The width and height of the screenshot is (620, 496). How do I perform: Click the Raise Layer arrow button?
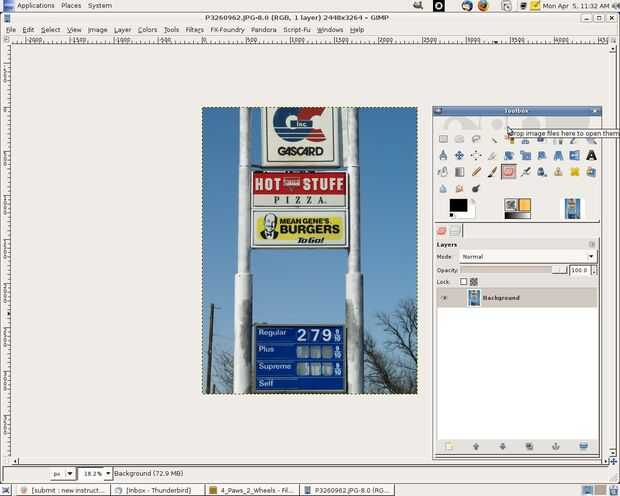tap(476, 447)
